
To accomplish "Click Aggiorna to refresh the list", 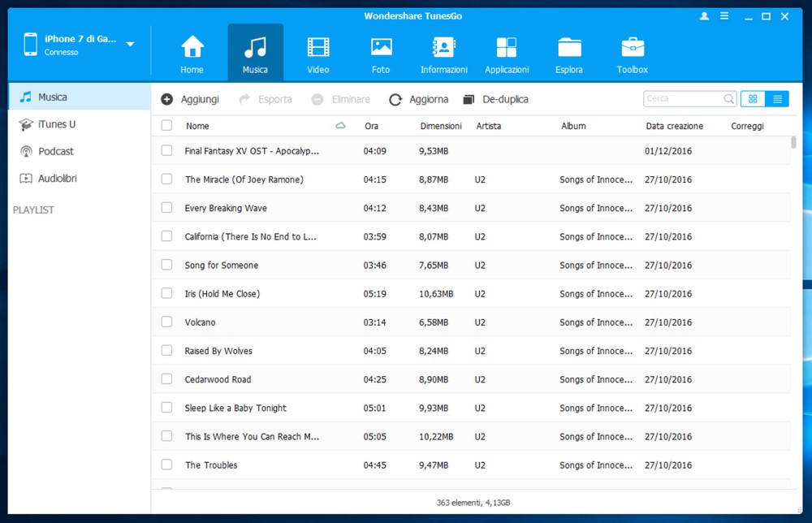I will (x=418, y=99).
